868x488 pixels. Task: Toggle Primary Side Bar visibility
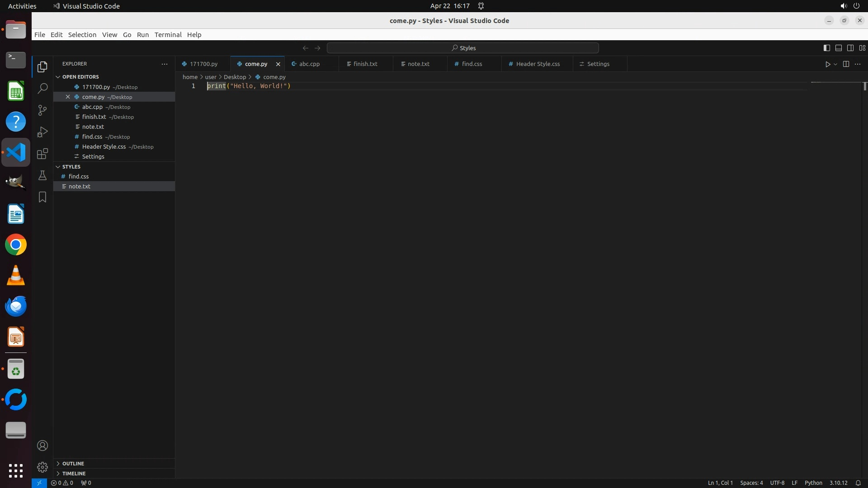pyautogui.click(x=826, y=48)
